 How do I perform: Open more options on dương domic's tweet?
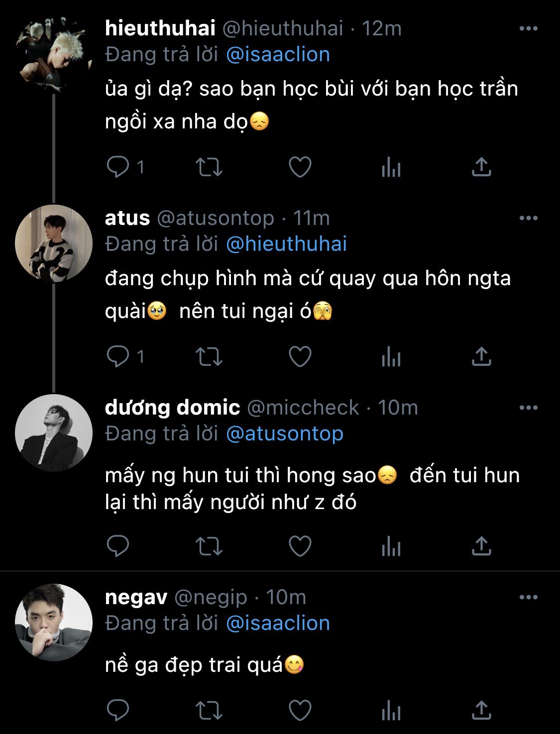pos(528,408)
